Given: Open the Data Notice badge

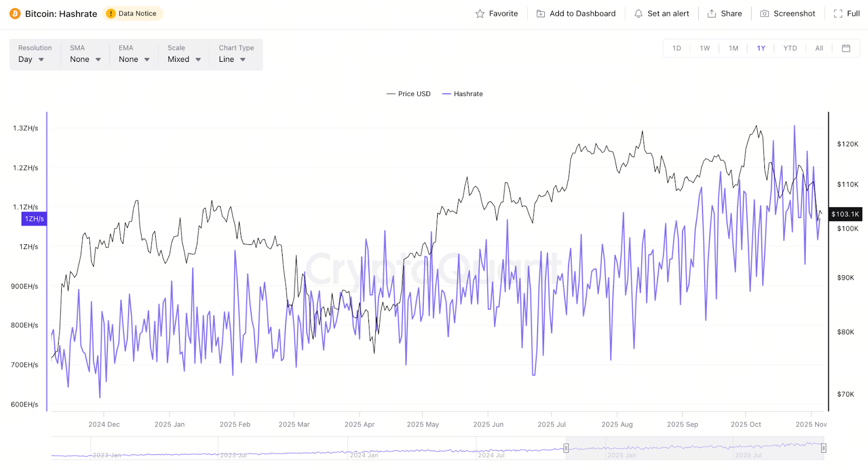Looking at the screenshot, I should [132, 14].
